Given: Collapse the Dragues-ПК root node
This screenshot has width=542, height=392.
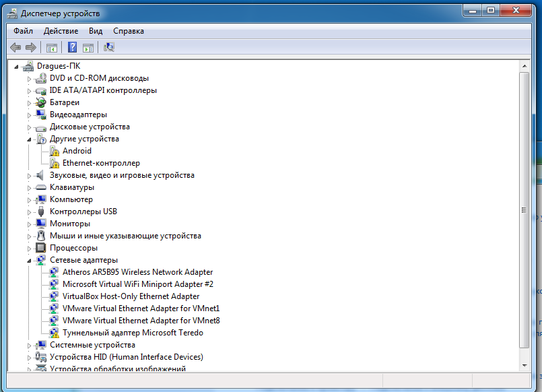Looking at the screenshot, I should (16, 67).
